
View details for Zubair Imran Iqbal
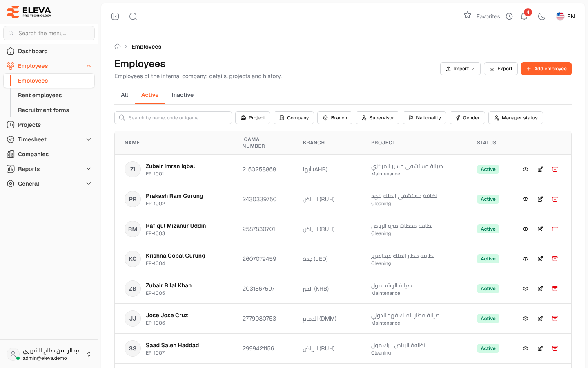(x=526, y=169)
